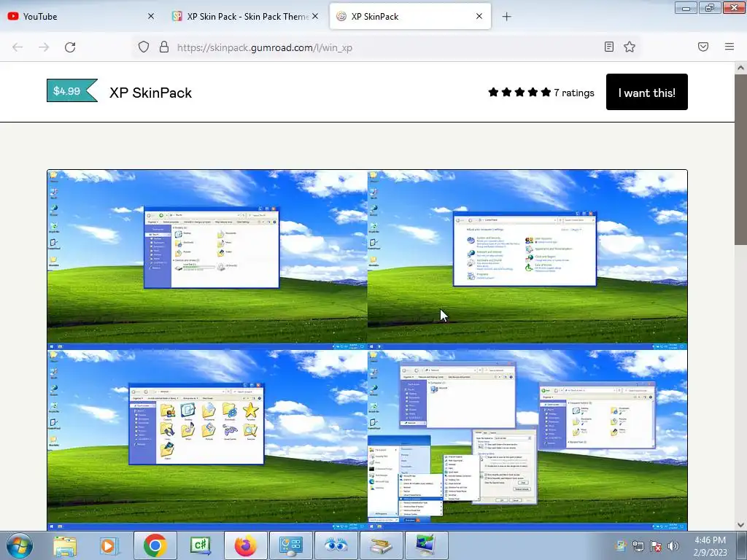
Task: Open Firefox application menu
Action: pyautogui.click(x=729, y=47)
